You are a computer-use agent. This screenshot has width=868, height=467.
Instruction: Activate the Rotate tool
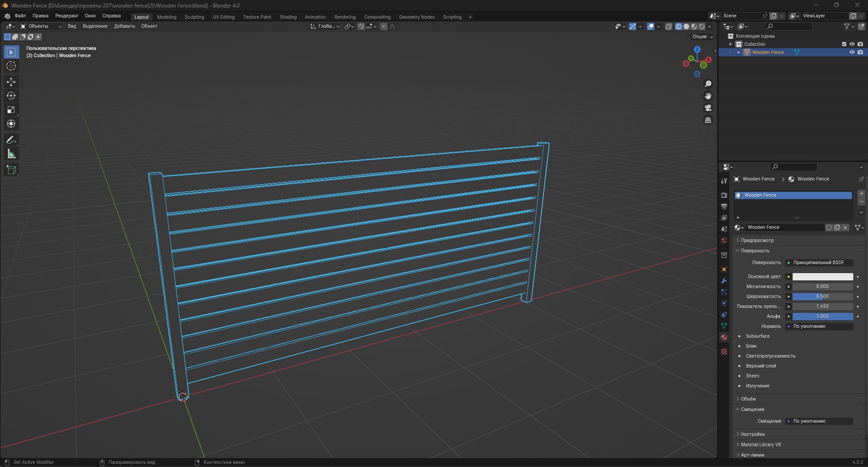pyautogui.click(x=11, y=96)
